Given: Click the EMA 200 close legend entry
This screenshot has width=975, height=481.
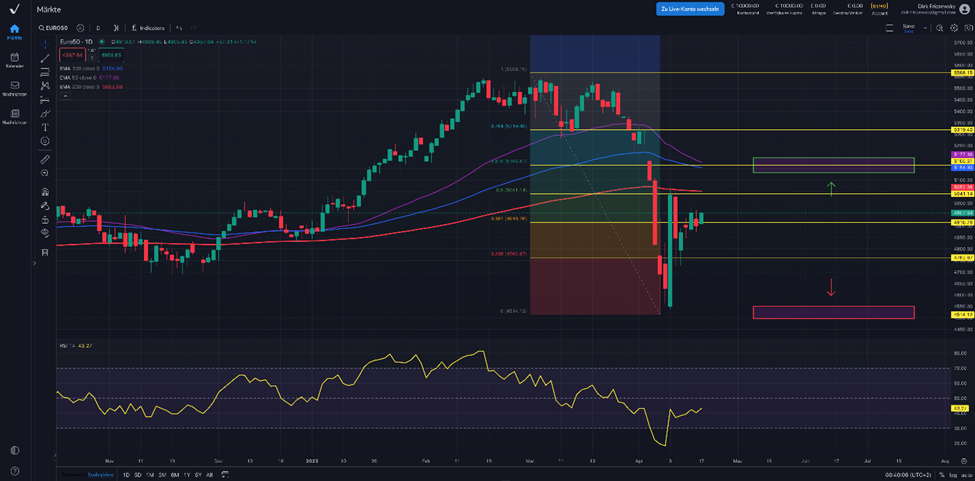Looking at the screenshot, I should 91,86.
